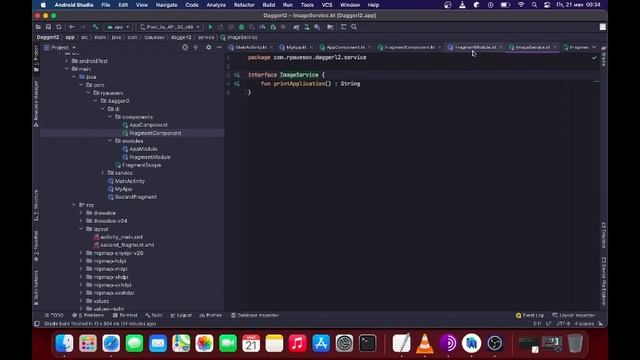Image resolution: width=640 pixels, height=360 pixels.
Task: Hide the Project panel with minus icon
Action: point(219,47)
